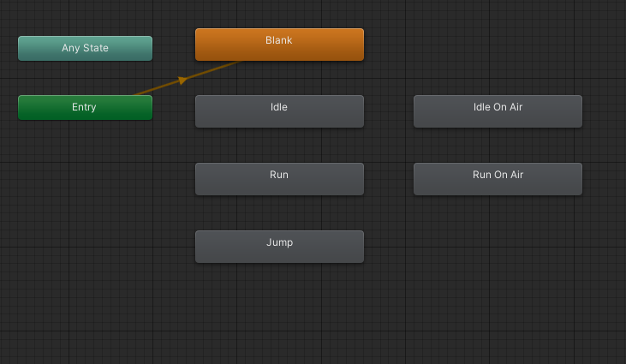Choose the Run state node

(279, 179)
